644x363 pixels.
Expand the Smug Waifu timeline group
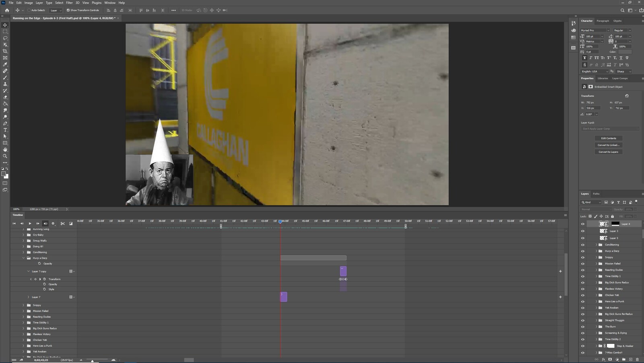23,241
